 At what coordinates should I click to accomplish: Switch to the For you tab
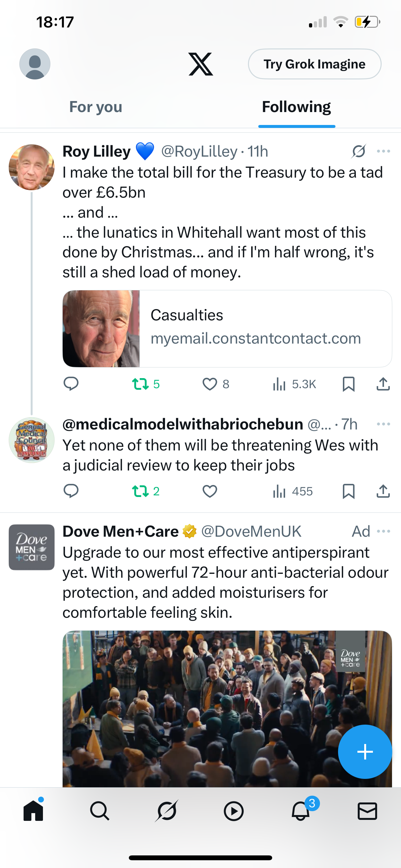click(96, 107)
